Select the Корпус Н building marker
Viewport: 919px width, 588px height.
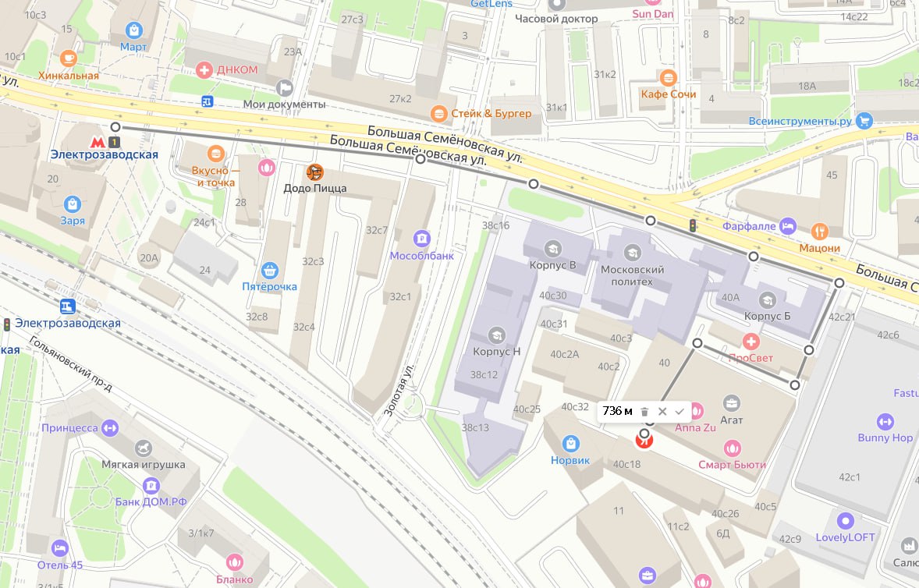[x=496, y=335]
